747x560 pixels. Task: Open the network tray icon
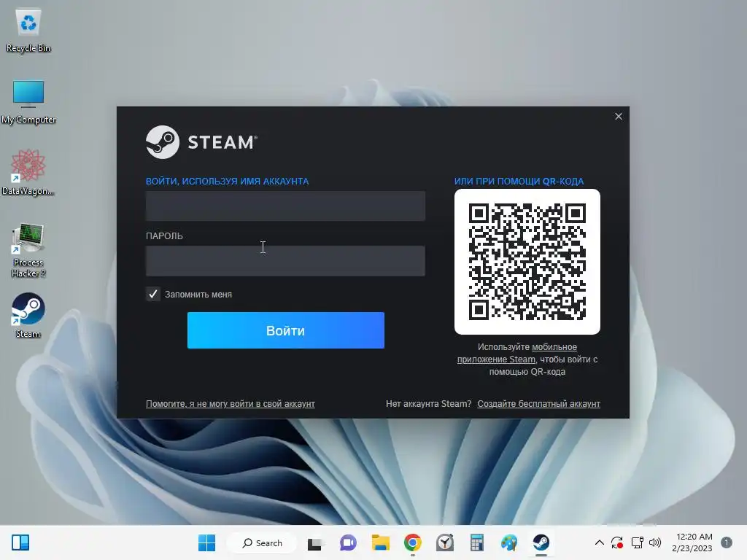(637, 542)
